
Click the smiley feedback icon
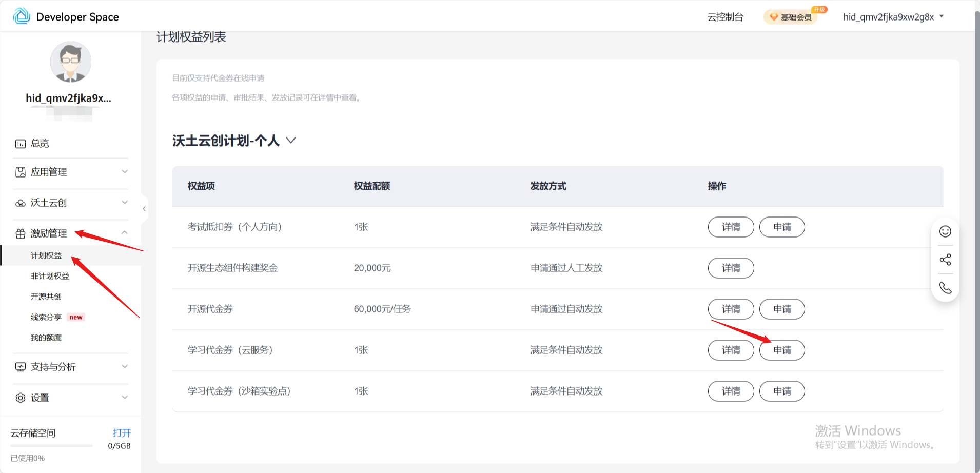coord(945,231)
